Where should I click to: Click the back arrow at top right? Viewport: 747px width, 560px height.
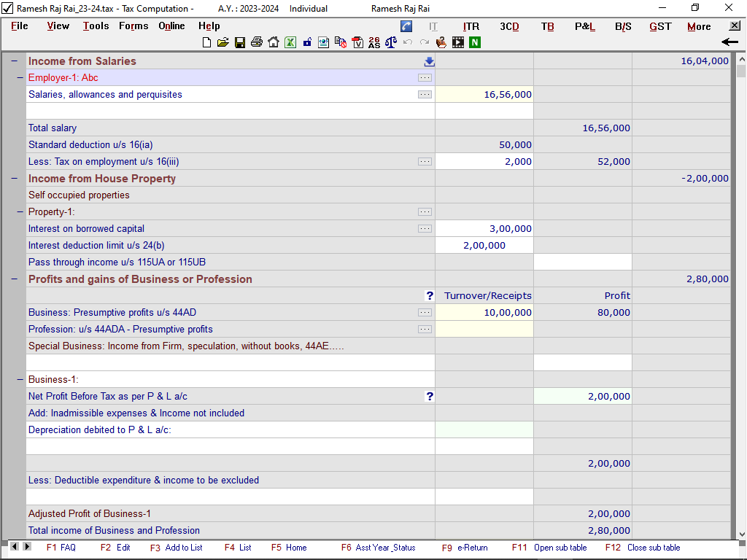tap(729, 42)
